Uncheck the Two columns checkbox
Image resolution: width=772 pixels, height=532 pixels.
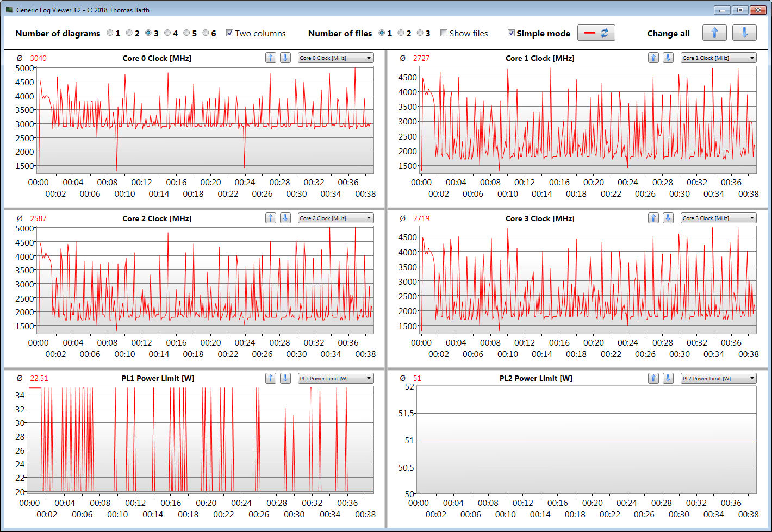(229, 33)
